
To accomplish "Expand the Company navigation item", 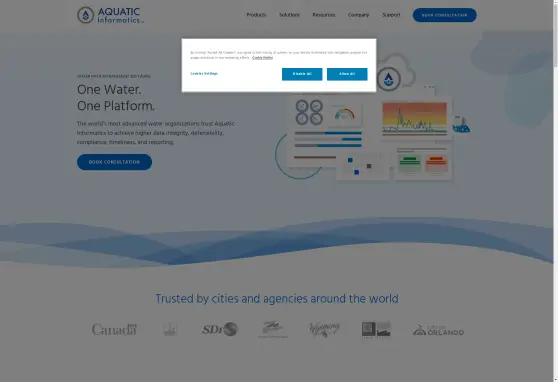I will [358, 15].
